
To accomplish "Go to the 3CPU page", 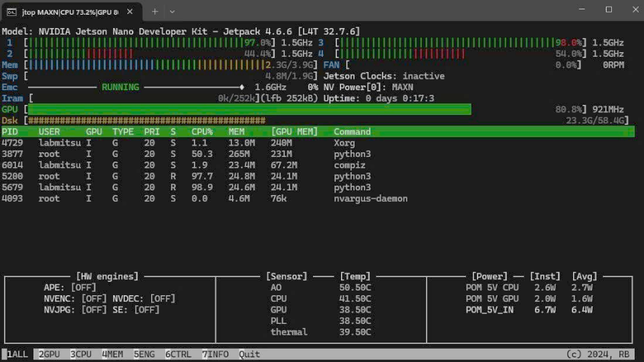I will point(81,354).
